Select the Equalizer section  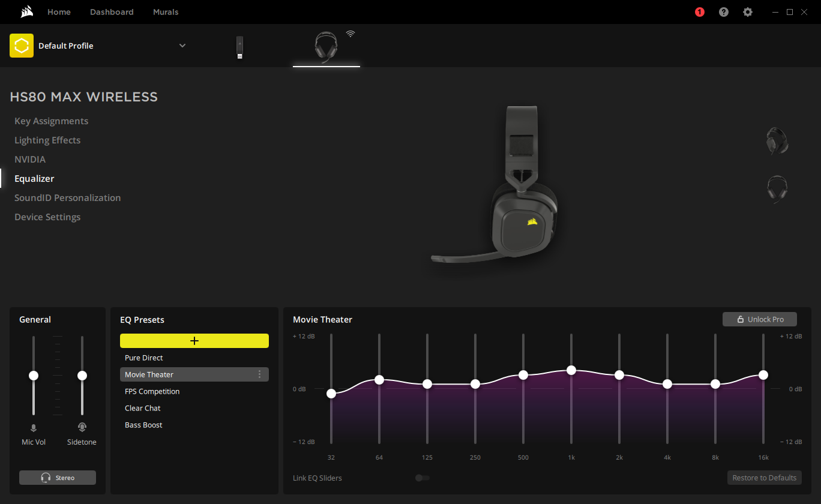[34, 179]
